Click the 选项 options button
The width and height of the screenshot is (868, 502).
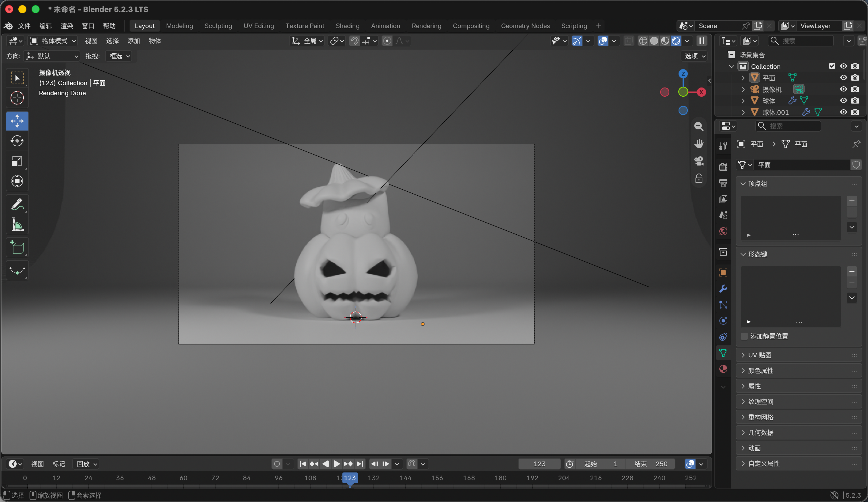click(x=694, y=56)
